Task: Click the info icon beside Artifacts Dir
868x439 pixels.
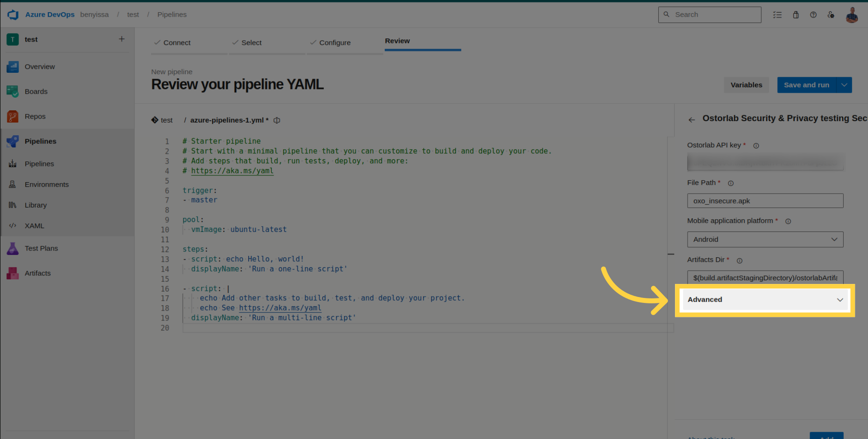Action: [x=740, y=260]
